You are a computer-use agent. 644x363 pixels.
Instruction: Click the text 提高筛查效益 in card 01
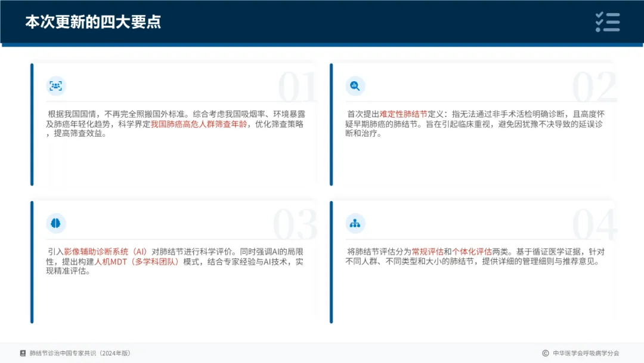tap(78, 134)
